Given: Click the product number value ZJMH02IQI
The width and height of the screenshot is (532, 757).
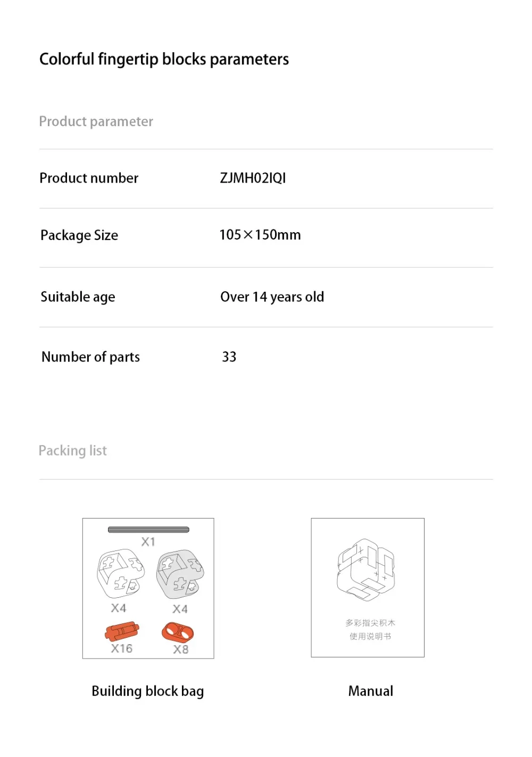Looking at the screenshot, I should pyautogui.click(x=253, y=178).
